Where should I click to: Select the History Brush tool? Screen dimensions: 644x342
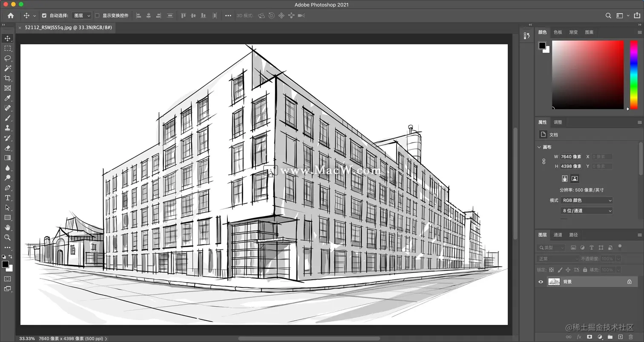click(7, 138)
